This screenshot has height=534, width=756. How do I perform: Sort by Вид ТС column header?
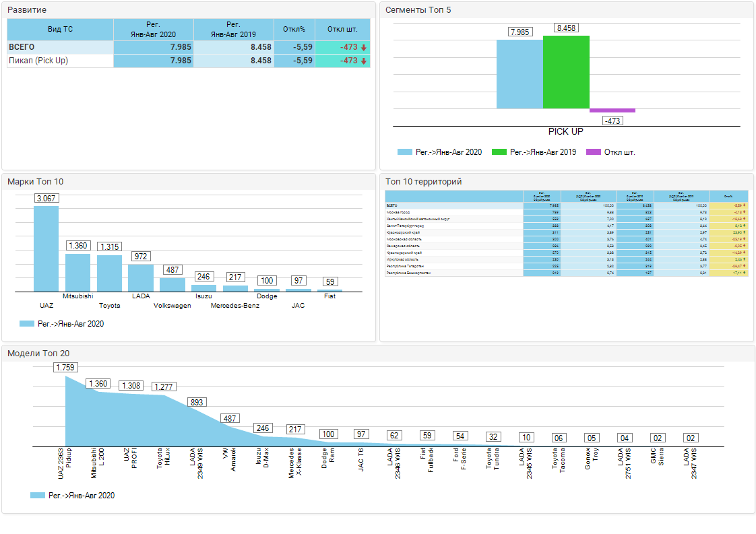click(x=60, y=30)
